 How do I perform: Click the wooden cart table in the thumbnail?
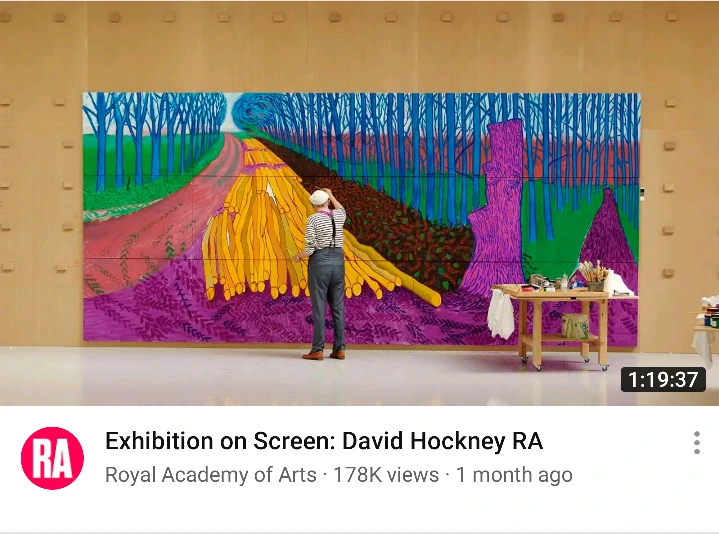point(564,321)
